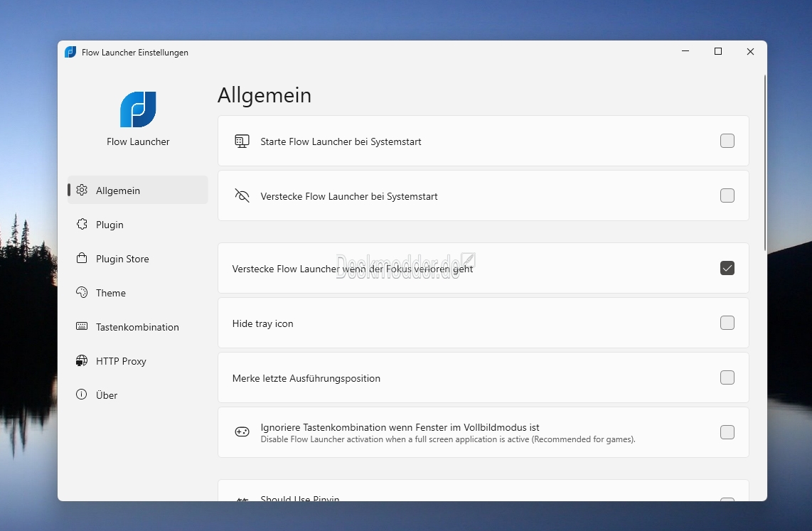Viewport: 812px width, 531px height.
Task: Click the gear icon next to Allgemein
Action: coord(82,191)
